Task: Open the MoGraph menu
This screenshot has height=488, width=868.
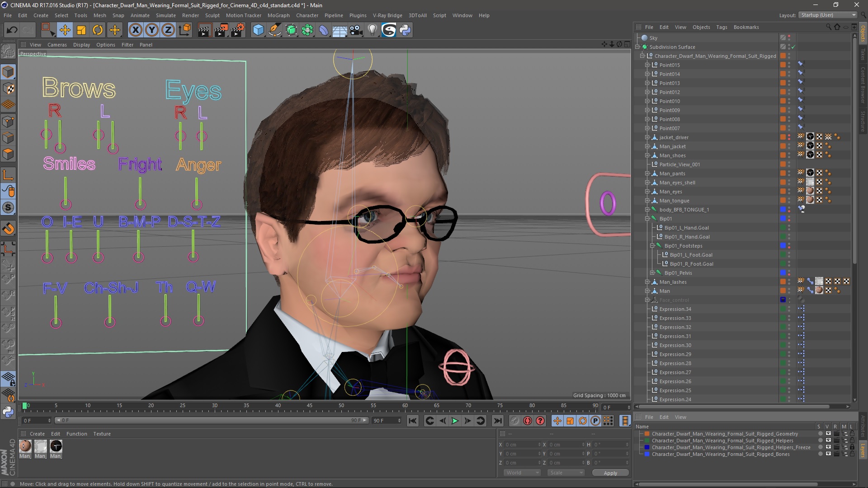Action: click(278, 15)
